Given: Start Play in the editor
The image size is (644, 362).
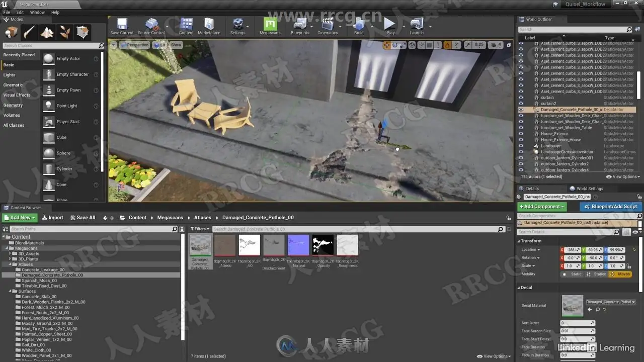Looking at the screenshot, I should [390, 26].
